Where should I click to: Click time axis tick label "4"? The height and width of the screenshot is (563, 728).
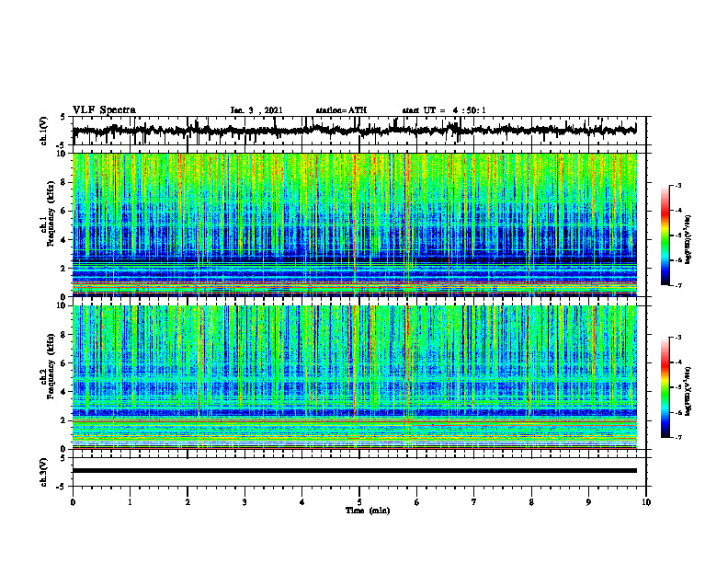[x=302, y=502]
